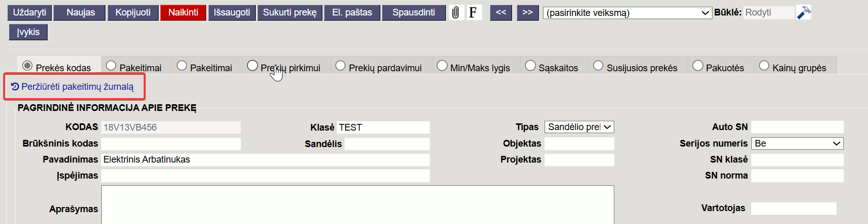
Task: Click the Išsaugoti button
Action: click(x=232, y=12)
